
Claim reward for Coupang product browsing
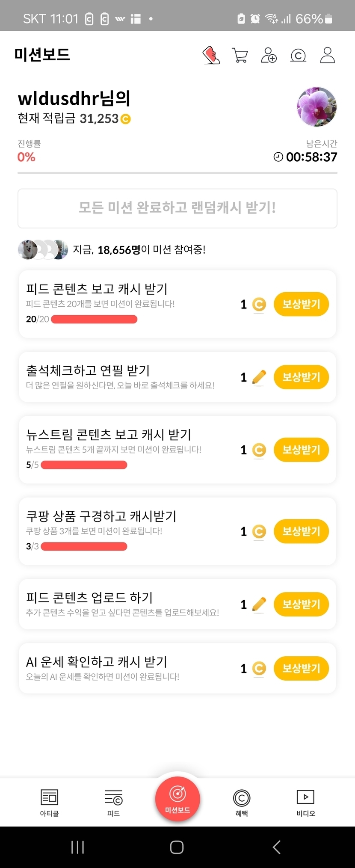301,531
